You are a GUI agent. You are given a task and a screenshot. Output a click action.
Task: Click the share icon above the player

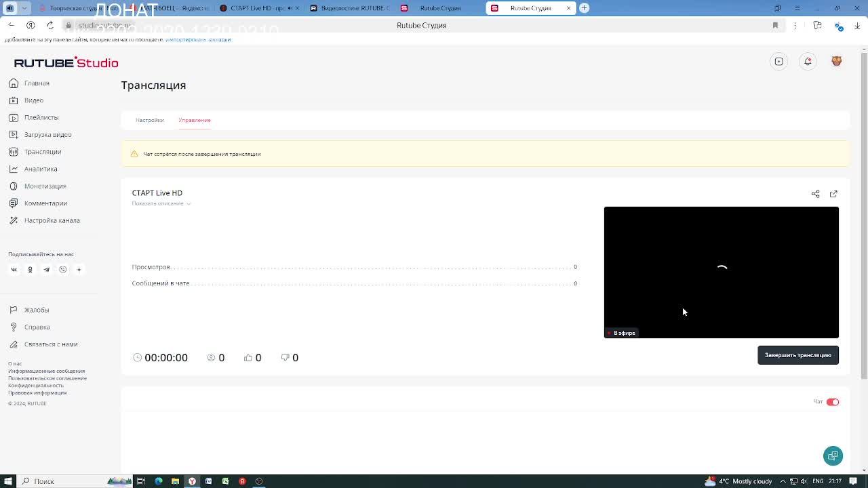click(816, 194)
